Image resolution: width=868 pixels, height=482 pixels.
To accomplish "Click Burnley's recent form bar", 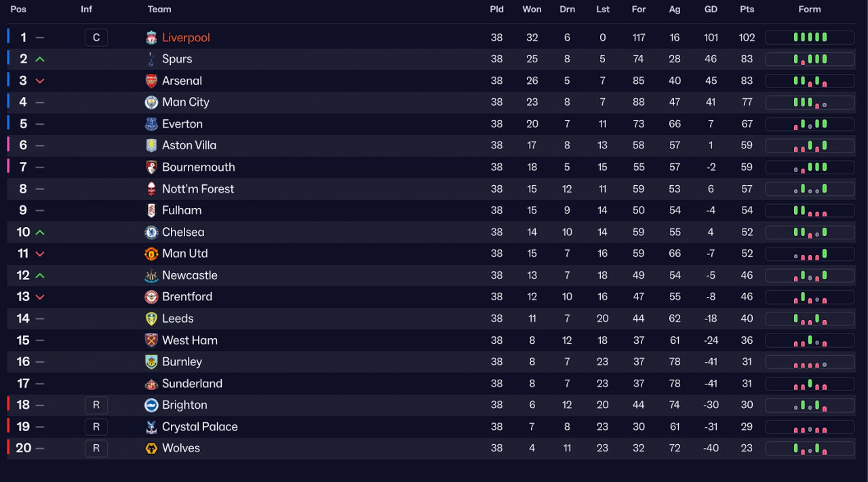I will point(810,363).
